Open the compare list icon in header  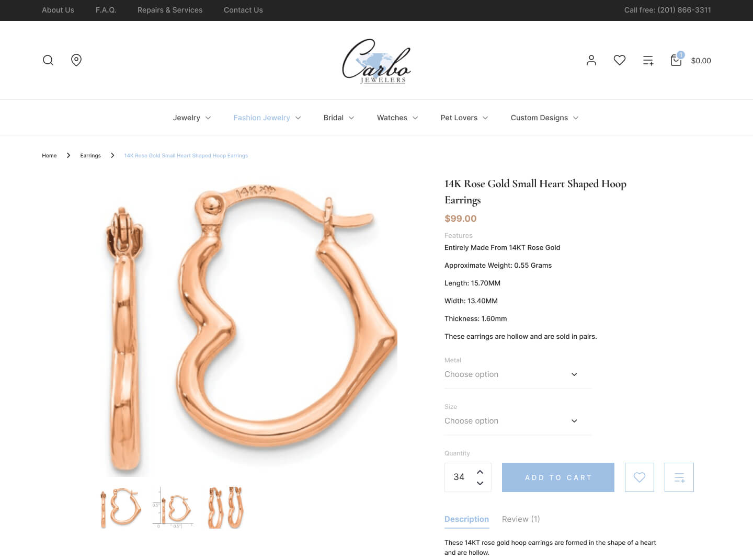pos(648,61)
